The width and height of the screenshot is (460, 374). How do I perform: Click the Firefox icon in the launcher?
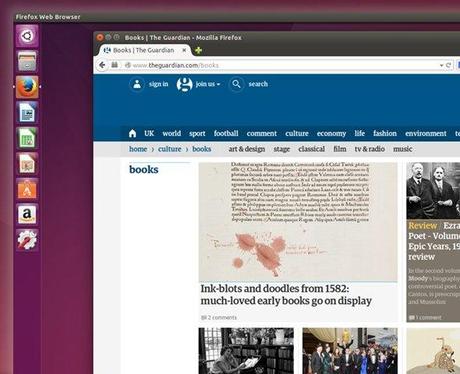pyautogui.click(x=27, y=87)
